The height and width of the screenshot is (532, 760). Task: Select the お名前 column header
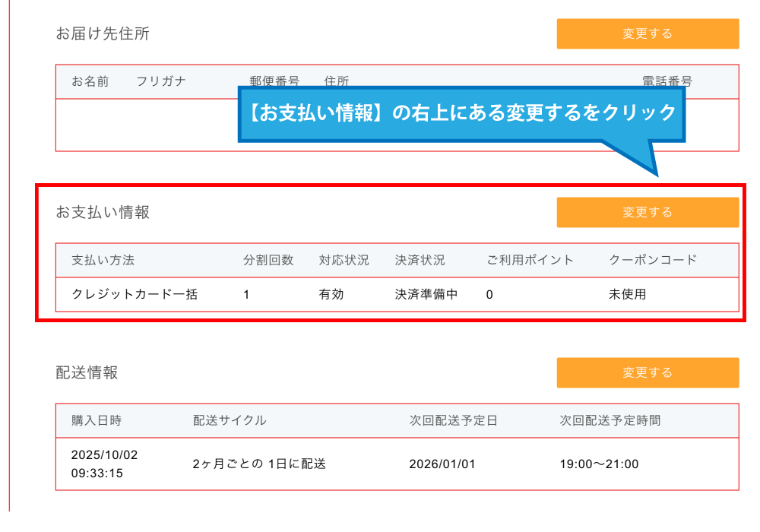tap(90, 82)
